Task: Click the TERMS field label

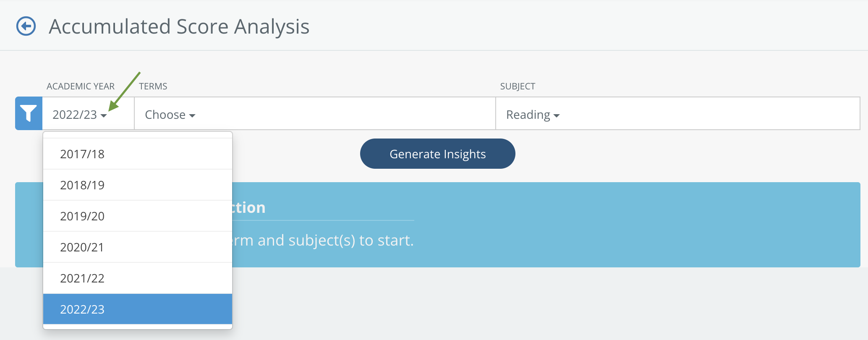Action: point(153,86)
